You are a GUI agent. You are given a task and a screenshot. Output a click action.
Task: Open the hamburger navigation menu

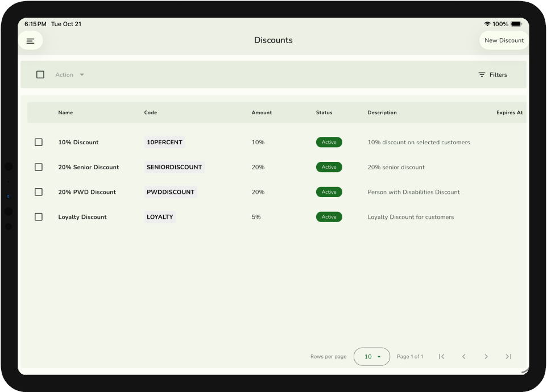point(31,41)
